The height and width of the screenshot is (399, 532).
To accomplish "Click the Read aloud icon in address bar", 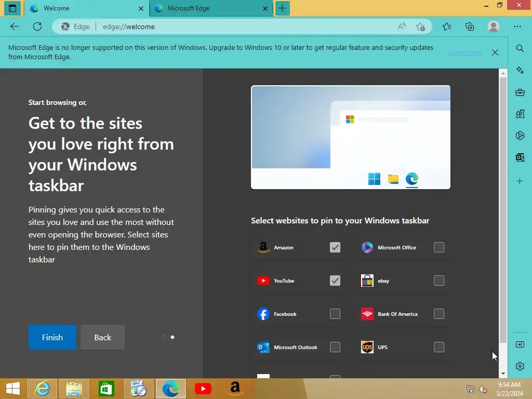I will tap(402, 26).
